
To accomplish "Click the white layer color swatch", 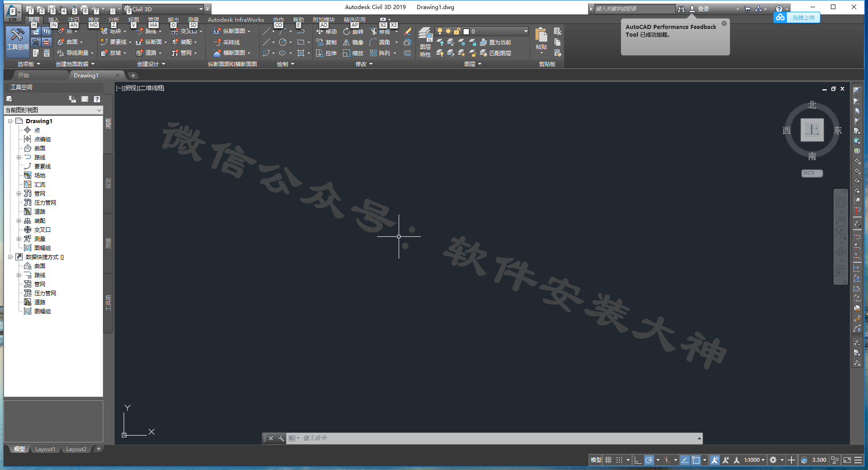I will 466,32.
